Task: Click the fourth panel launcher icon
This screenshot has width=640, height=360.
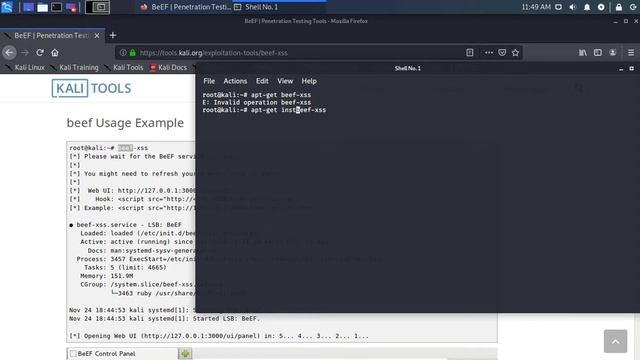Action: (71, 7)
